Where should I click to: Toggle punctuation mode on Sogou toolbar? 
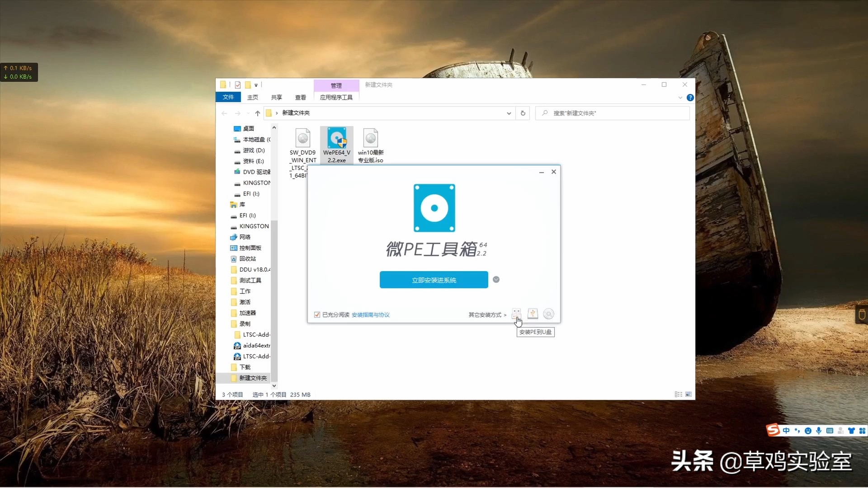coord(797,430)
